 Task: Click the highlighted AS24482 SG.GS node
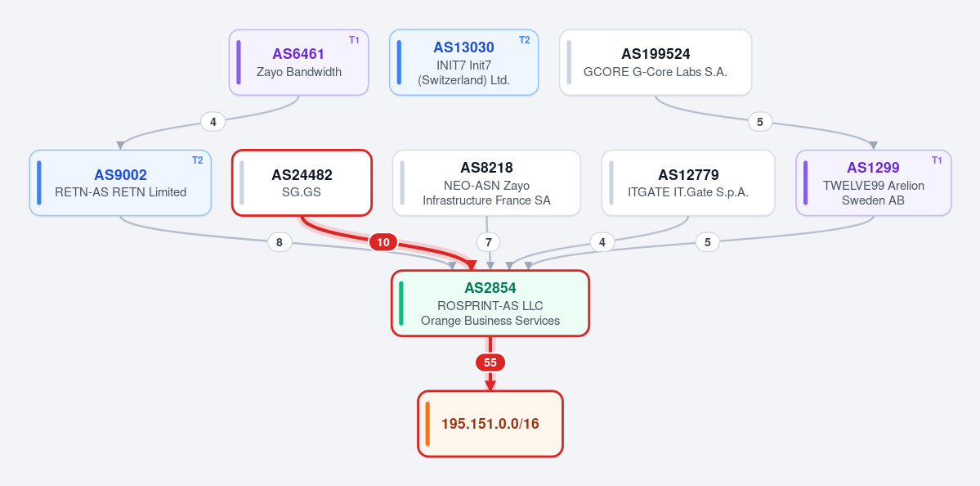click(302, 182)
